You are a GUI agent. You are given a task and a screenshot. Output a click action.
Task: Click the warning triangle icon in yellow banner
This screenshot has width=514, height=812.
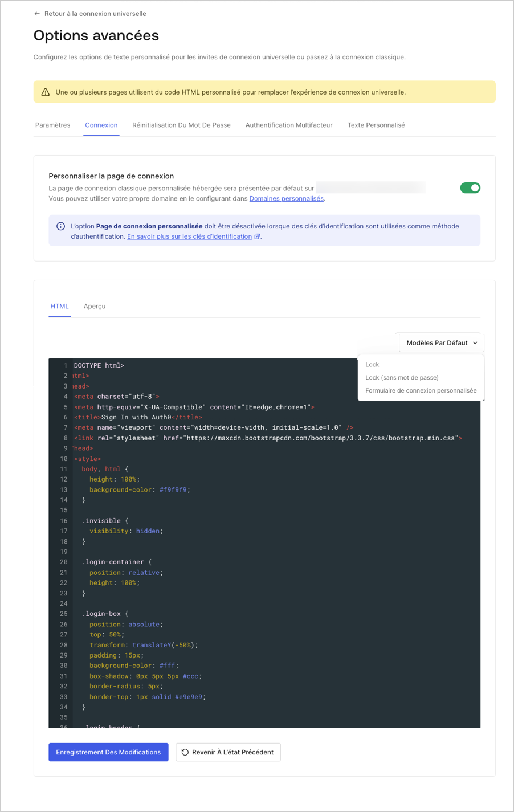coord(46,92)
